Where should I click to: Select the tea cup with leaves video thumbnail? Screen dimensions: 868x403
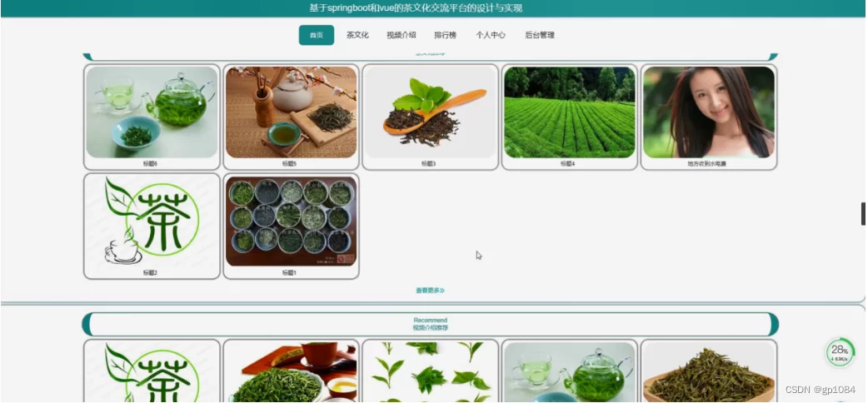291,372
